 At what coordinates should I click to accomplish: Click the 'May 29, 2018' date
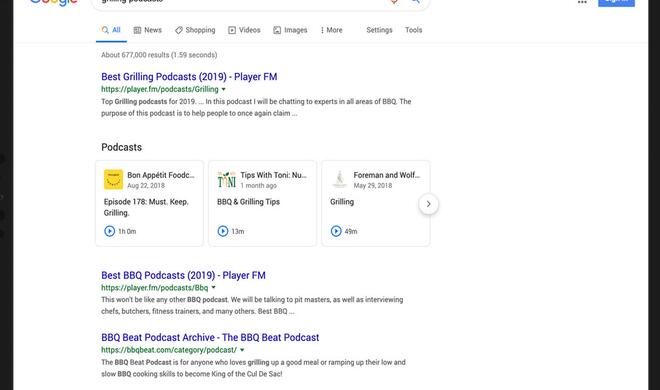click(x=373, y=186)
